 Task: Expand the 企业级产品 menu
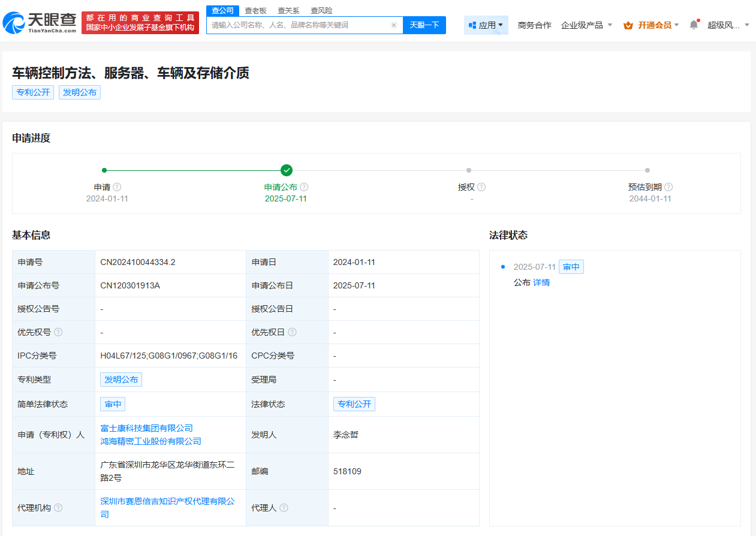click(586, 25)
